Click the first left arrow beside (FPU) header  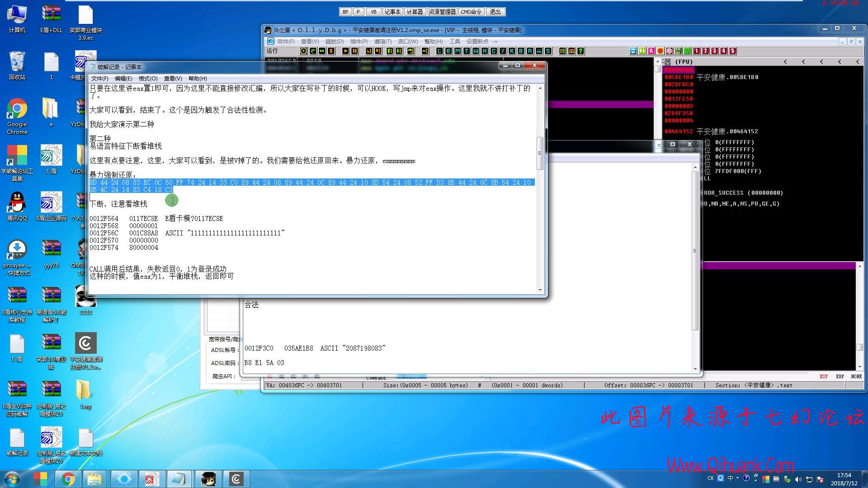point(785,61)
